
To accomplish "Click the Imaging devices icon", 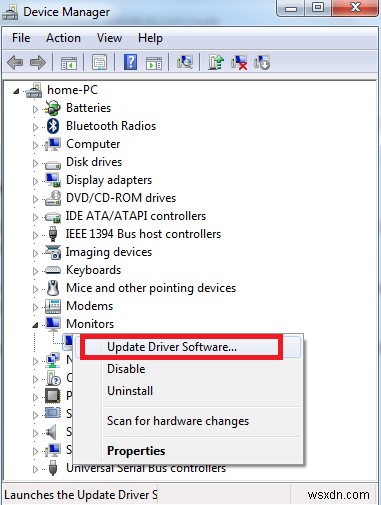I will pyautogui.click(x=53, y=252).
